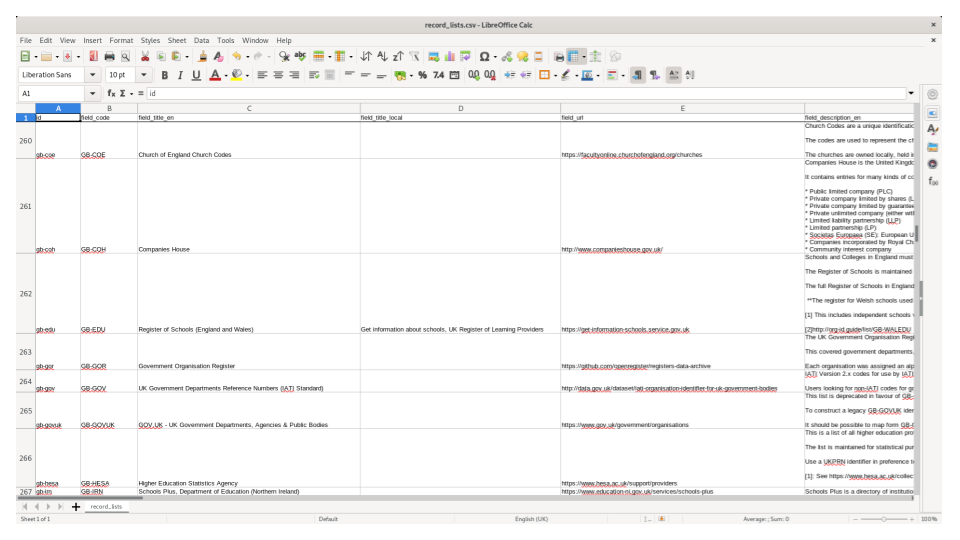Insert a special character Omega

[484, 56]
